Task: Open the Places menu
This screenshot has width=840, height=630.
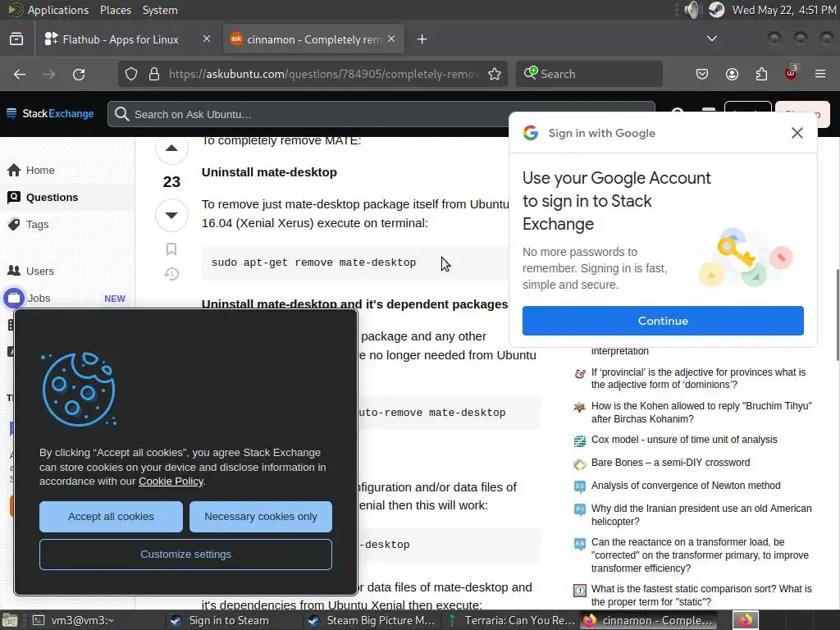Action: (x=115, y=10)
